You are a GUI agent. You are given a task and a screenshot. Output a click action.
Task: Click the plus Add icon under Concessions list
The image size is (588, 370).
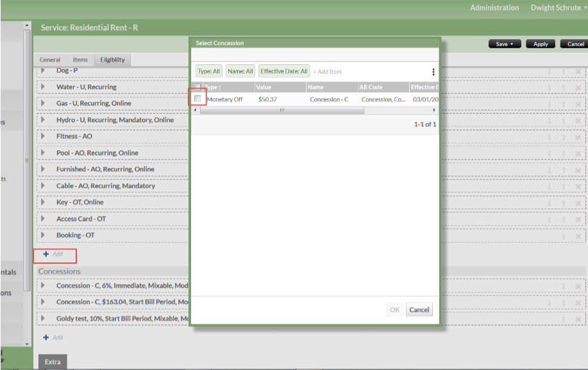coord(46,337)
